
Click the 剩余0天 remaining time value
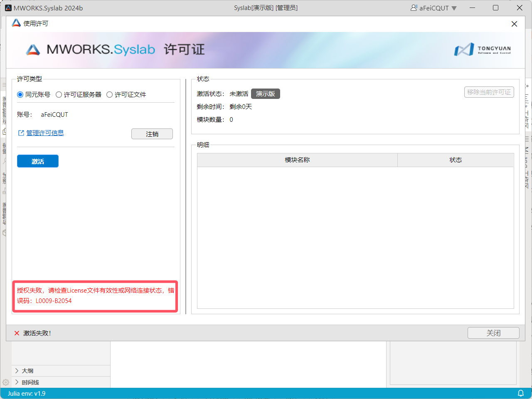(x=241, y=107)
